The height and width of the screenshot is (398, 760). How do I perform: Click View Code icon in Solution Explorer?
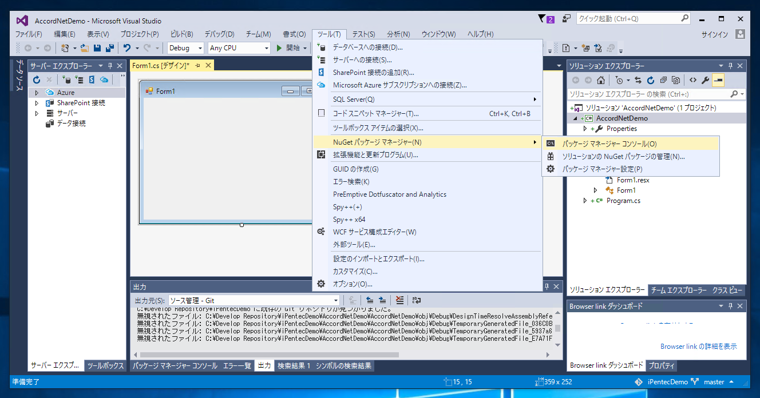tap(693, 80)
